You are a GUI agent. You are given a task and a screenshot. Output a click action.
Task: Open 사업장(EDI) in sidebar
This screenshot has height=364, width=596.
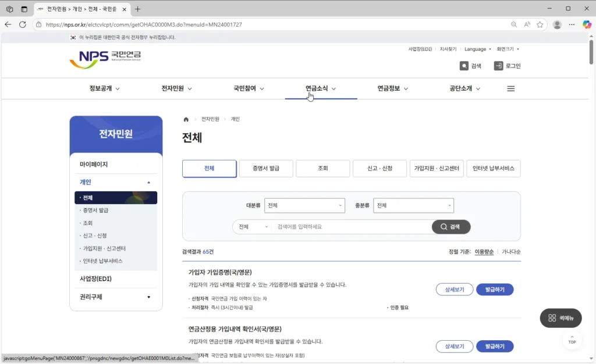(95, 279)
